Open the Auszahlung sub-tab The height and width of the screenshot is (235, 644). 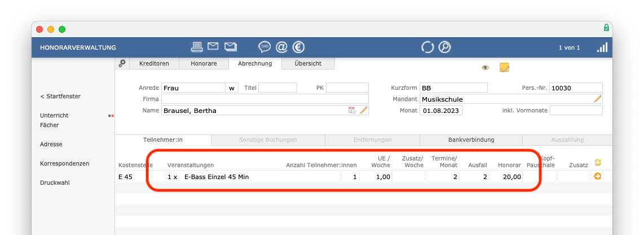point(567,140)
